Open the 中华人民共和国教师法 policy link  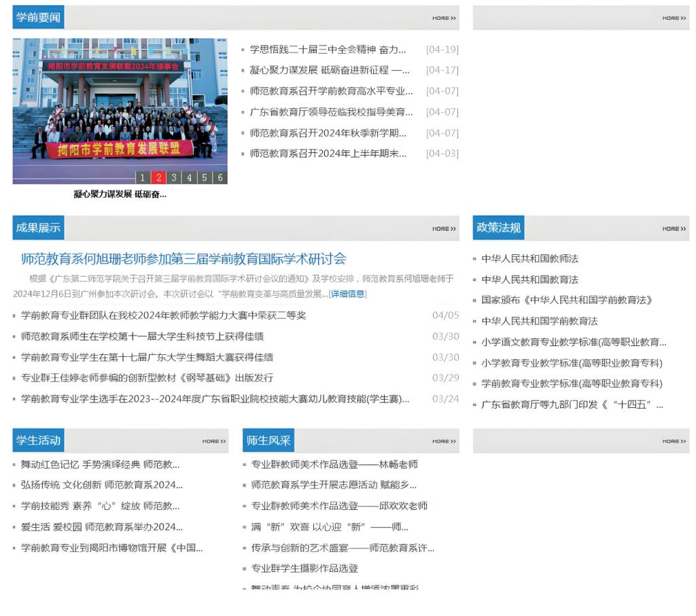(529, 258)
